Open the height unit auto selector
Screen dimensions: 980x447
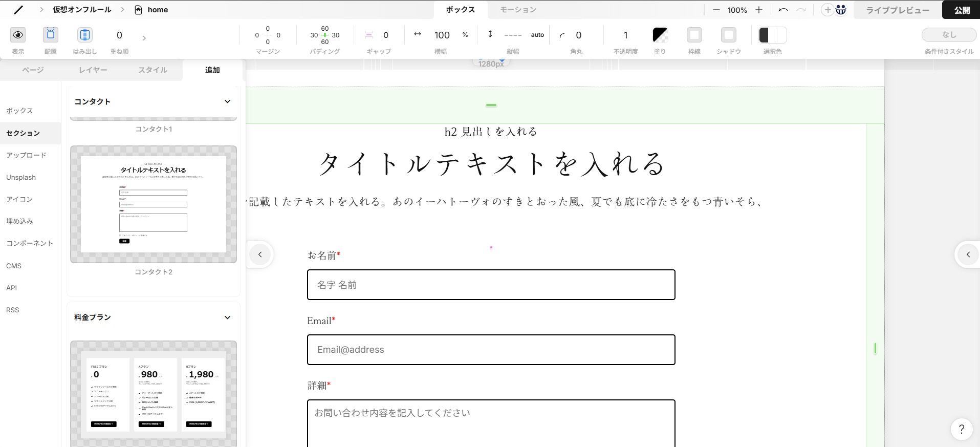click(537, 35)
